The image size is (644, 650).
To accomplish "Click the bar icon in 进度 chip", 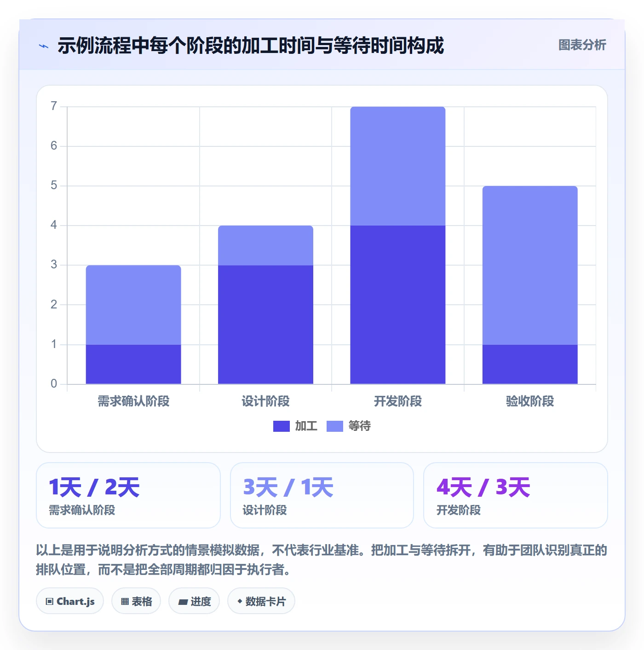I will 183,602.
